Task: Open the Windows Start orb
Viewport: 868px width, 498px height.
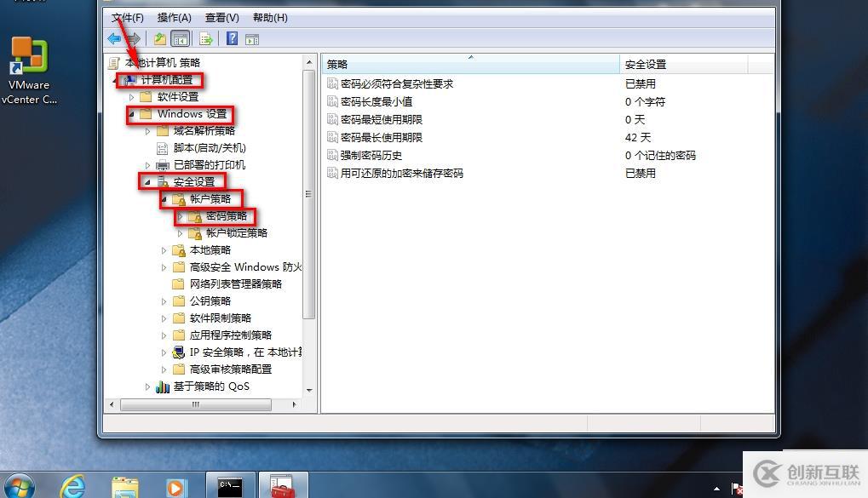Action: pos(20,487)
